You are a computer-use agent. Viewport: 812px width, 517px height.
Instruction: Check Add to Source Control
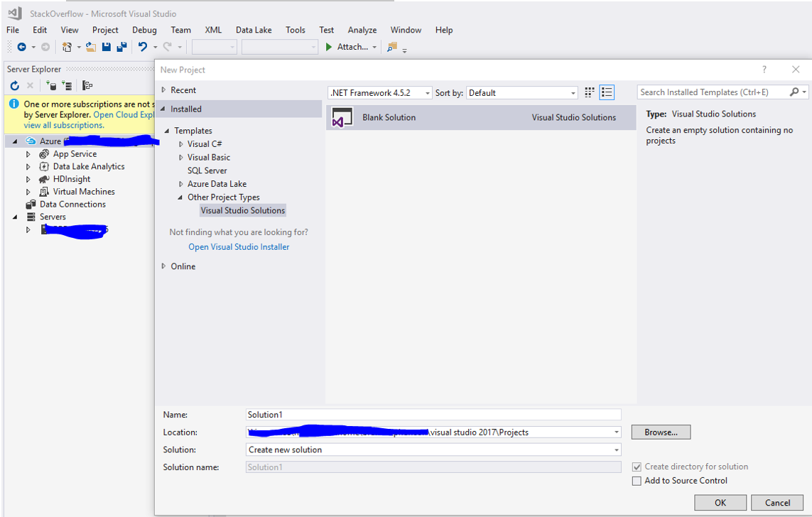pyautogui.click(x=637, y=481)
